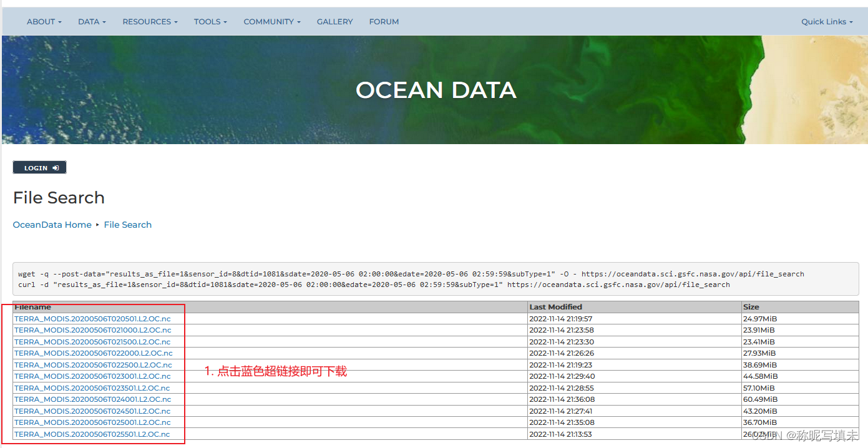
Task: Select timestamp 2022-11-14 21:13:53
Action: pos(561,434)
